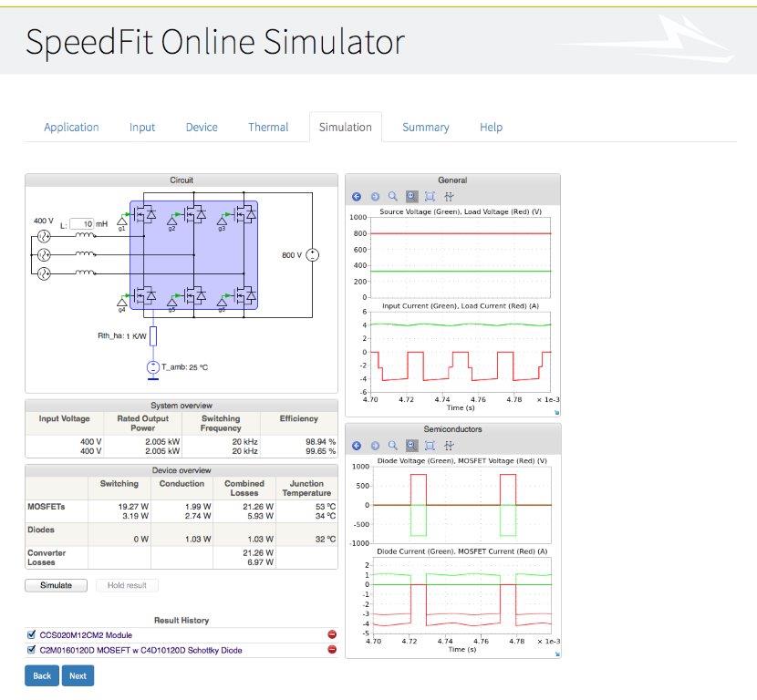View the Summary tab
Image resolution: width=757 pixels, height=700 pixels.
pyautogui.click(x=425, y=127)
